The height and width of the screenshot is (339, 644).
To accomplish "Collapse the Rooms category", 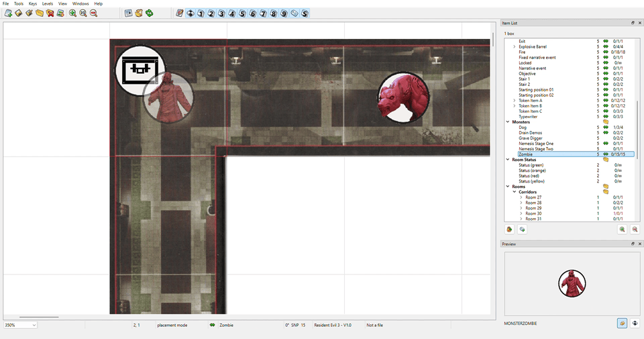I will 508,186.
